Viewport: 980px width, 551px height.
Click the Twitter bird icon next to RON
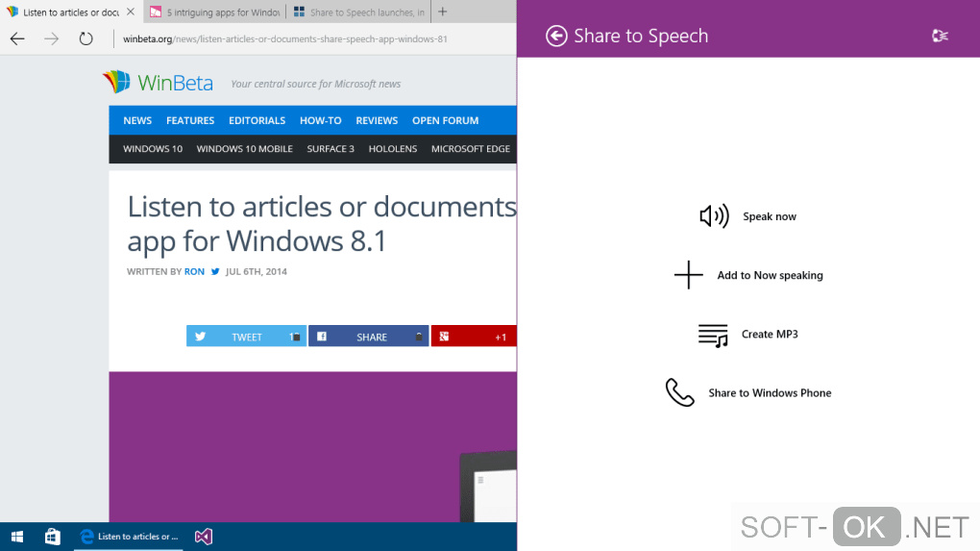coord(215,271)
